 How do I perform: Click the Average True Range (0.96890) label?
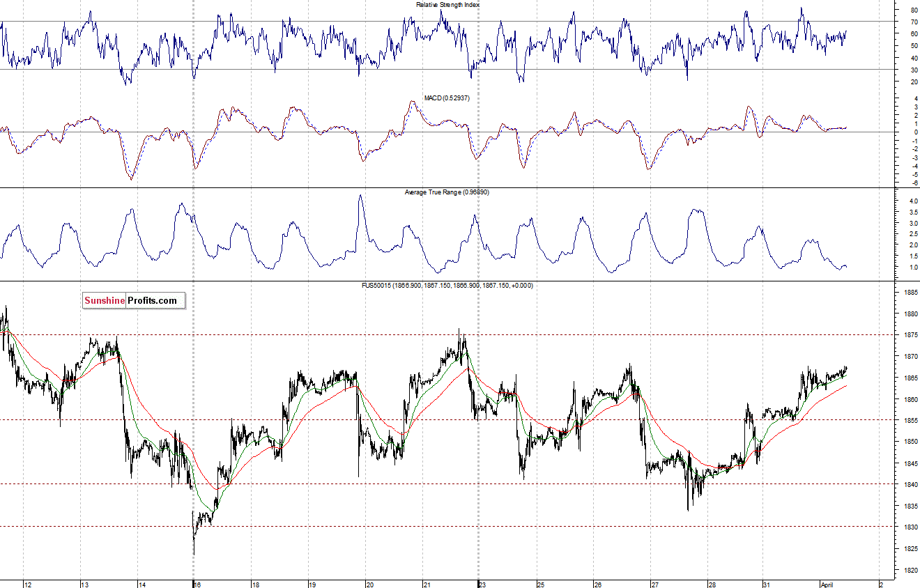coord(447,192)
